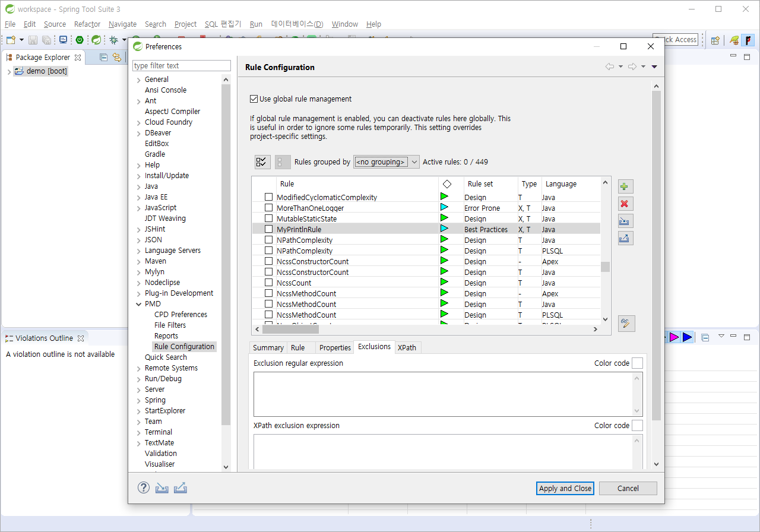The width and height of the screenshot is (760, 532).
Task: Click the Open Perspective icon
Action: click(x=715, y=40)
